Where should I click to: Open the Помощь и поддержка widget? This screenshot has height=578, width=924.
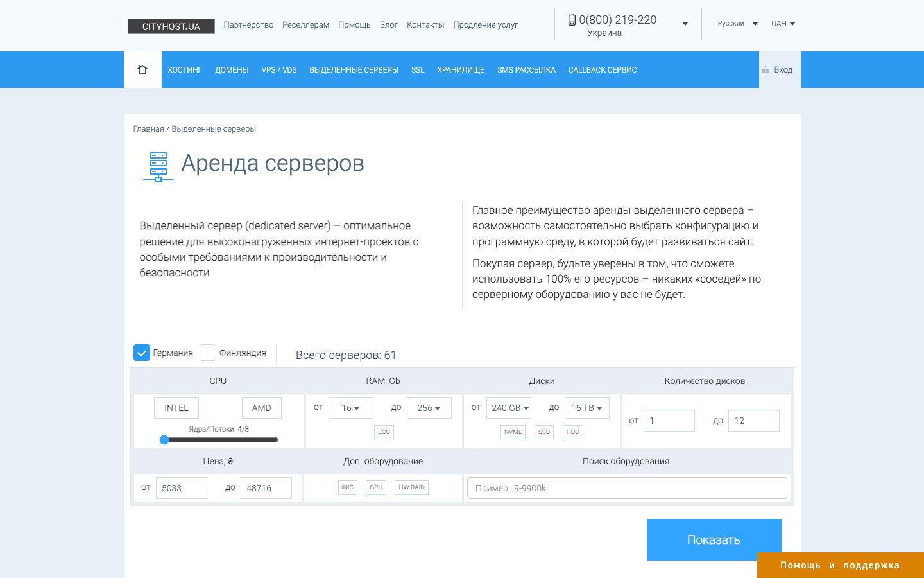pos(841,565)
